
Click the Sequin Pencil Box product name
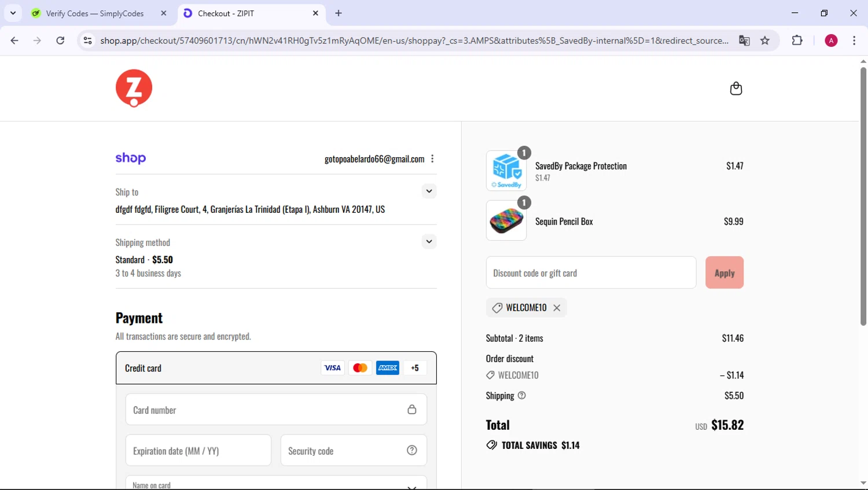click(x=564, y=222)
